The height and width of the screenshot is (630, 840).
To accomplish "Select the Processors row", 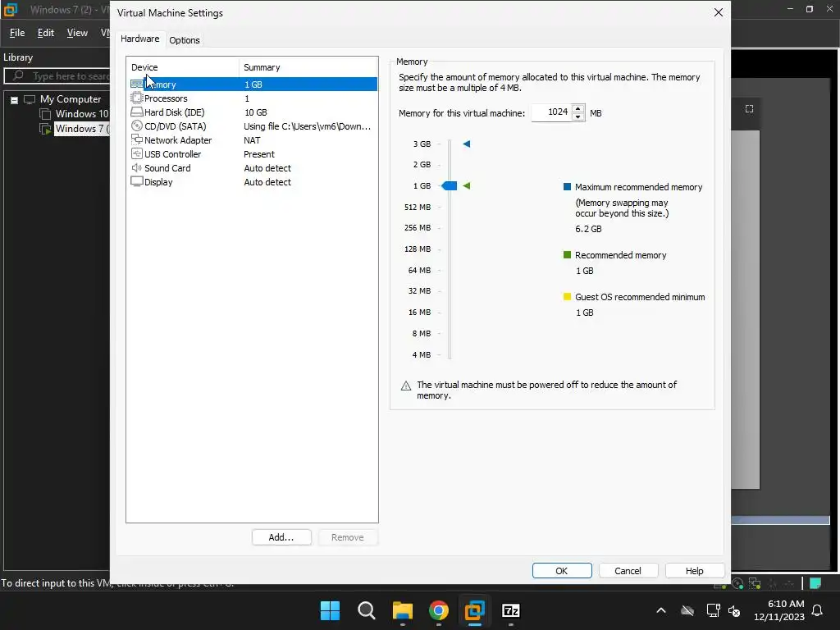I will 253,98.
